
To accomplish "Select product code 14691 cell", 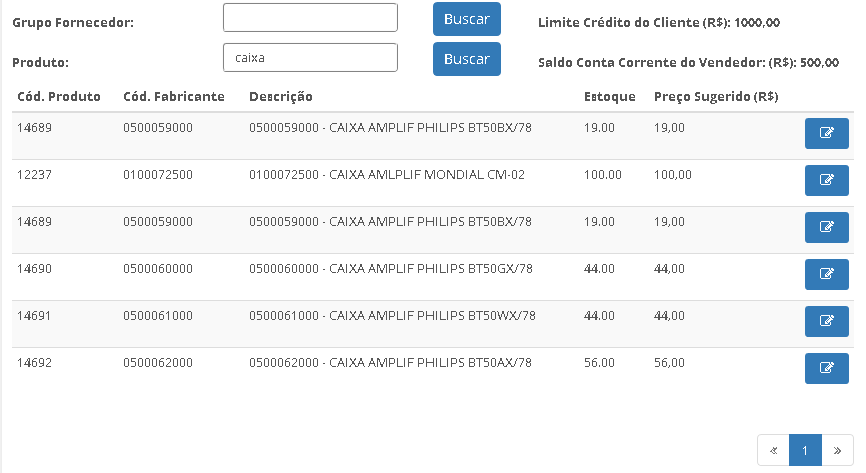I will (x=34, y=316).
